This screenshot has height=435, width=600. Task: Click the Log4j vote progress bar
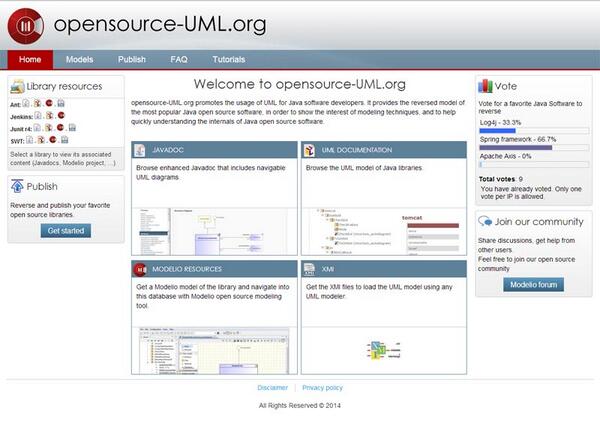point(534,131)
